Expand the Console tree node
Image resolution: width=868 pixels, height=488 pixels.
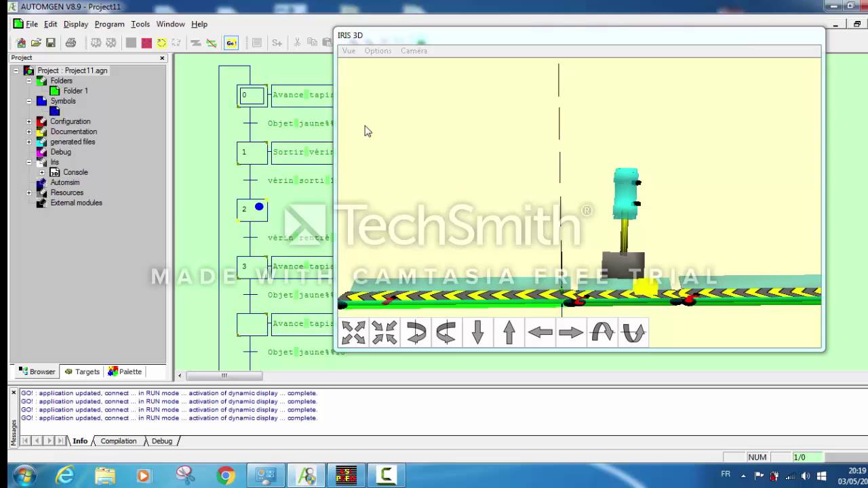tap(42, 172)
